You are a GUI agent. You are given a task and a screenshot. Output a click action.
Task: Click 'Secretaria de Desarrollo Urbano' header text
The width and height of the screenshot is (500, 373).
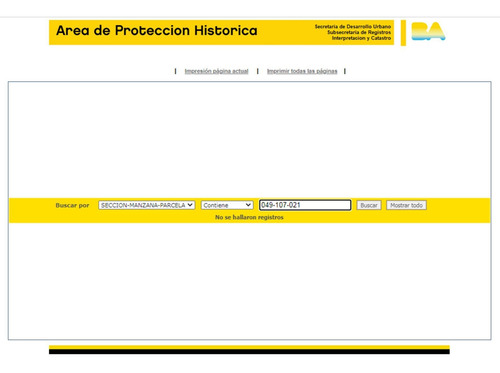click(x=353, y=26)
